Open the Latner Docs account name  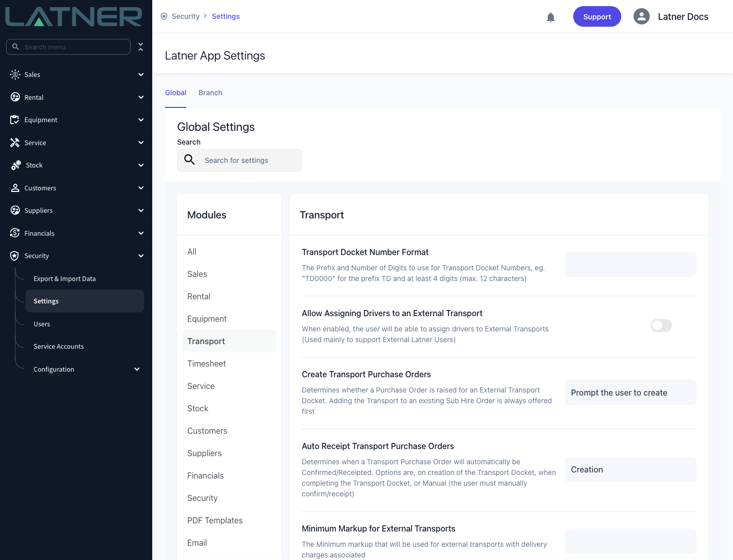(x=683, y=16)
